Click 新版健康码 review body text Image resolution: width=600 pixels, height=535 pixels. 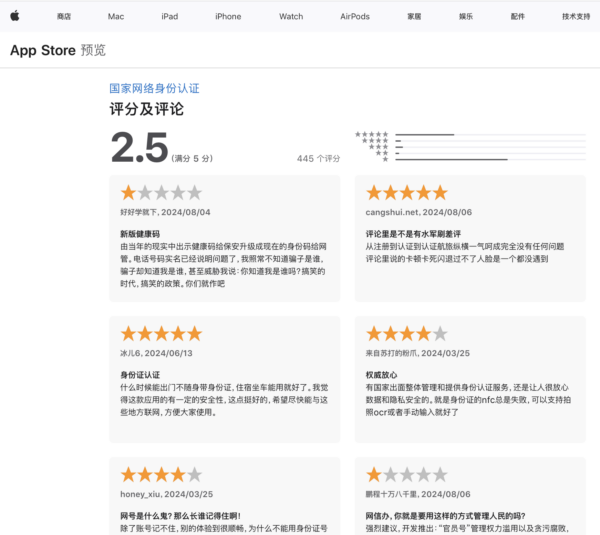tap(223, 265)
